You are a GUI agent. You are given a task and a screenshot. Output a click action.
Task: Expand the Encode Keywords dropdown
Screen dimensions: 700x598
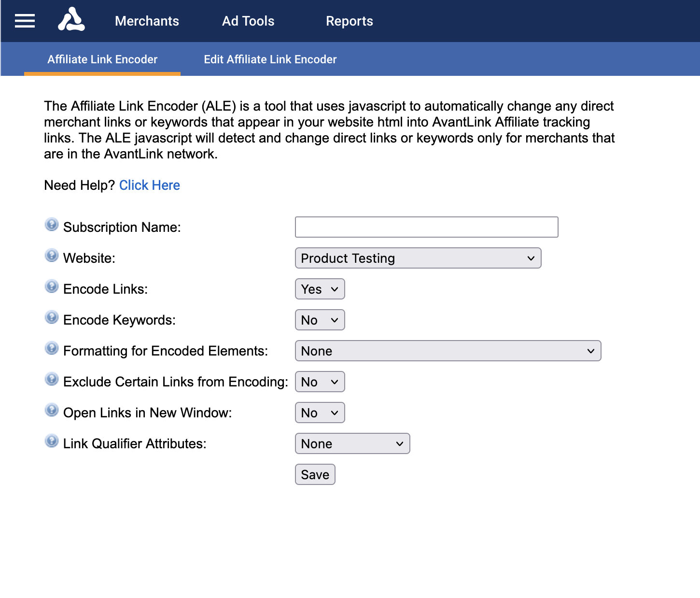tap(320, 320)
